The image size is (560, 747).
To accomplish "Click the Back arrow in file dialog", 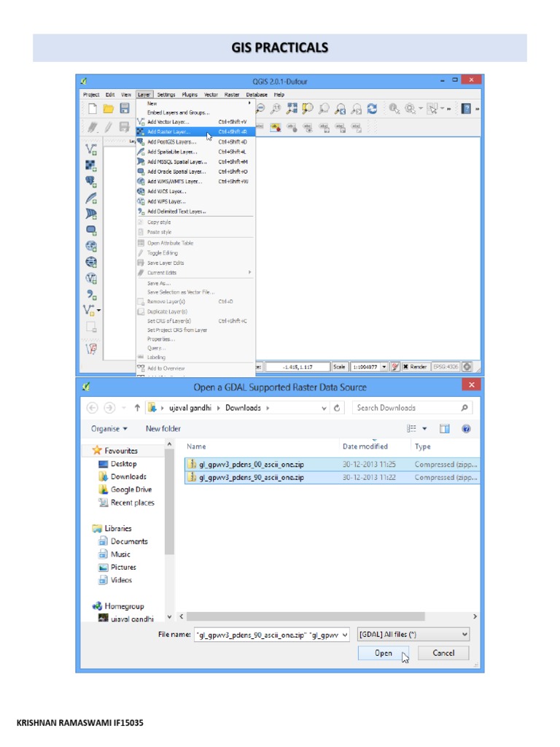I will [x=93, y=408].
